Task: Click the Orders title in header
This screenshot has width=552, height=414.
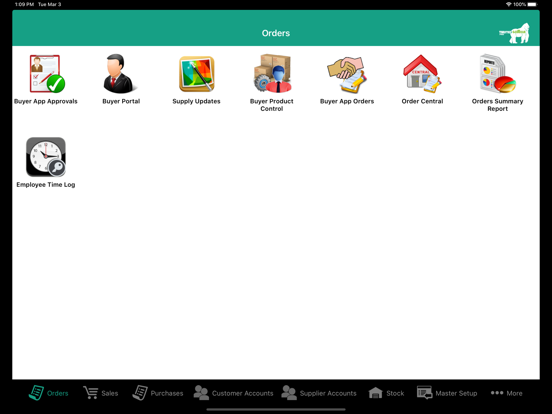Action: click(x=276, y=33)
